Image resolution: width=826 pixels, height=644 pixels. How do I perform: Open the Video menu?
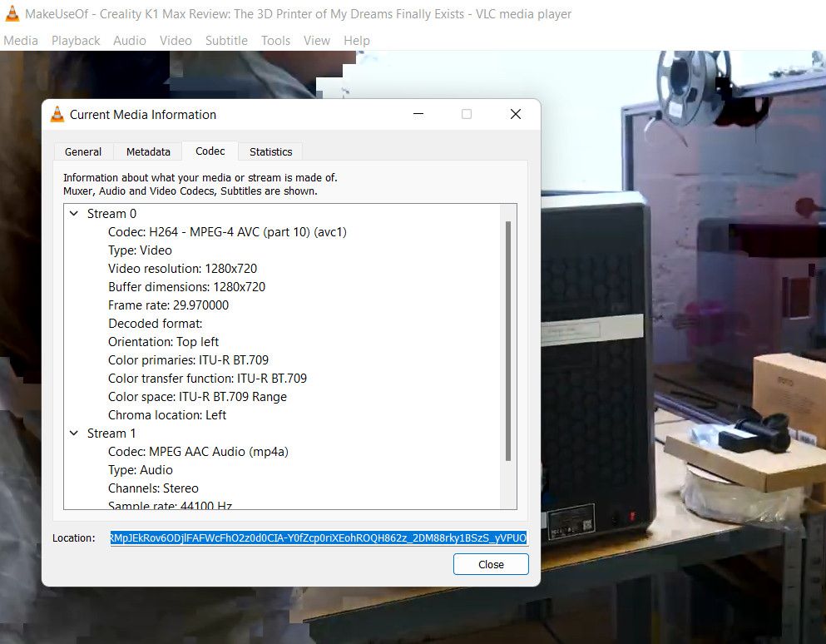176,40
